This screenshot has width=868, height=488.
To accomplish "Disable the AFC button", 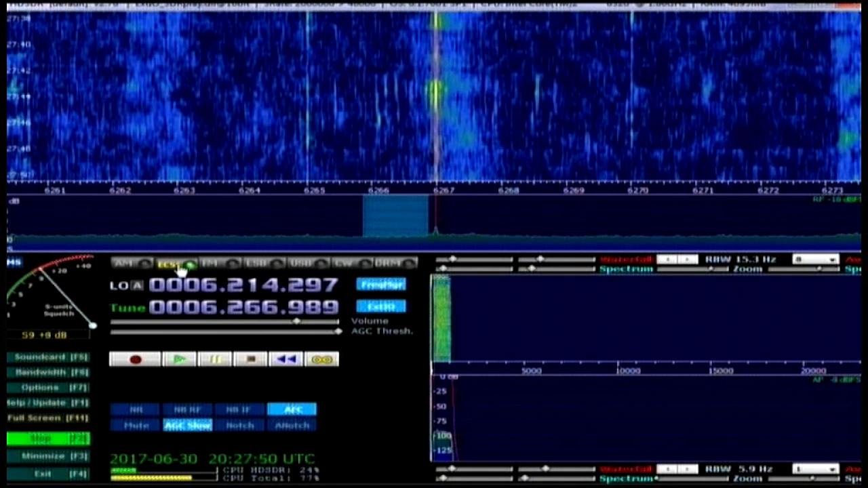I will tap(292, 409).
